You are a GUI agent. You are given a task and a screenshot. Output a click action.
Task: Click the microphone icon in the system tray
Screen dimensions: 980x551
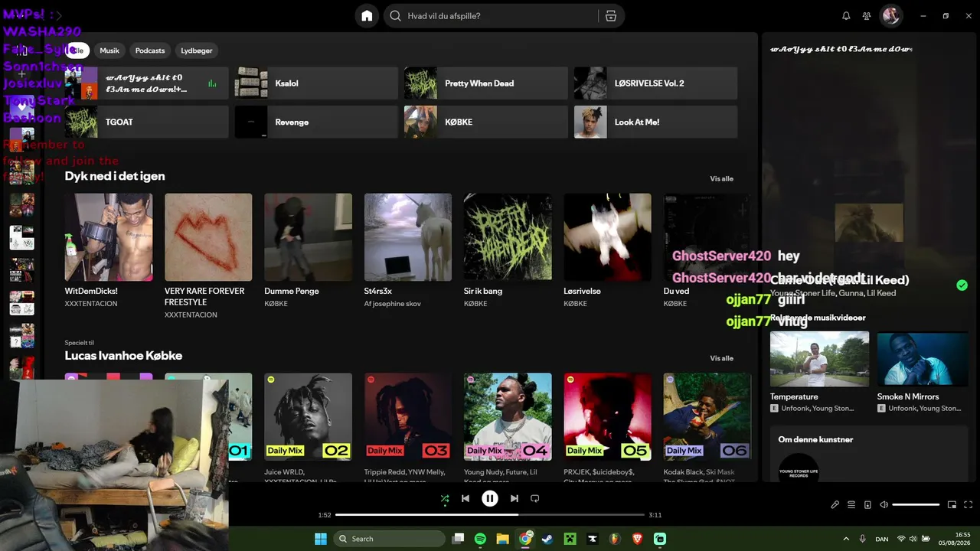coord(863,539)
